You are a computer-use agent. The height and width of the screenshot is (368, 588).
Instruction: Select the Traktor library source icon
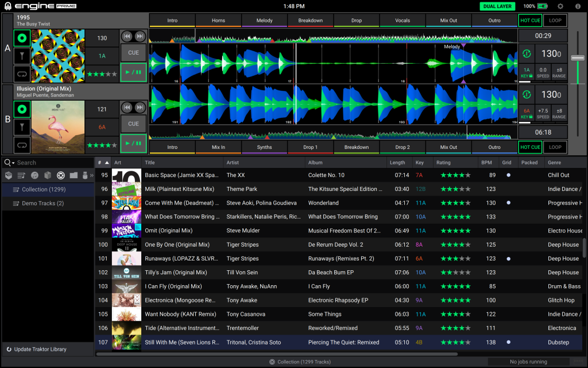tap(61, 175)
